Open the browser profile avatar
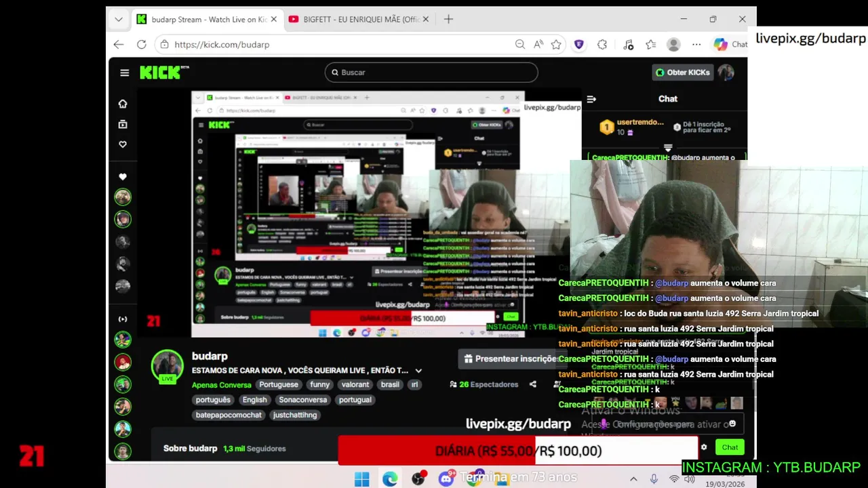The width and height of the screenshot is (868, 488). (673, 44)
